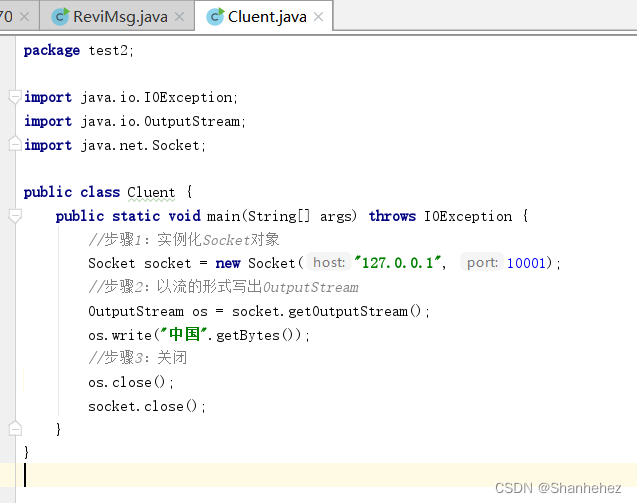Close the ReviMsg.java tab
This screenshot has width=637, height=503.
180,17
